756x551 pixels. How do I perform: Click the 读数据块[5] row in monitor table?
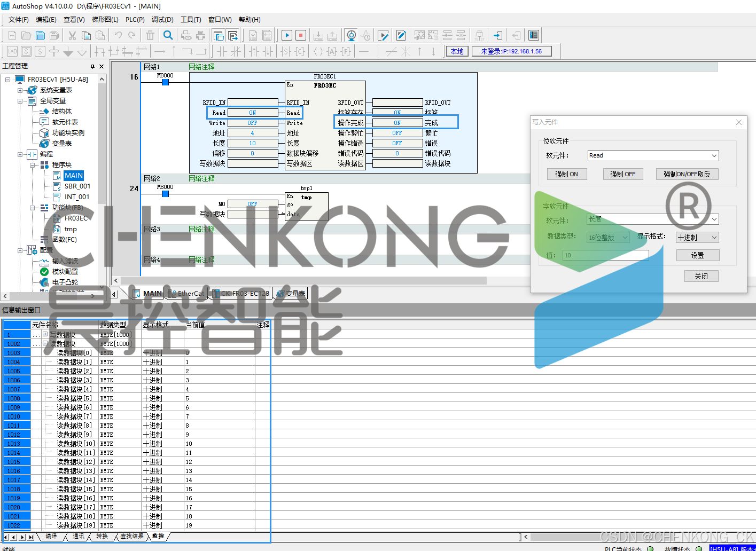coord(136,398)
